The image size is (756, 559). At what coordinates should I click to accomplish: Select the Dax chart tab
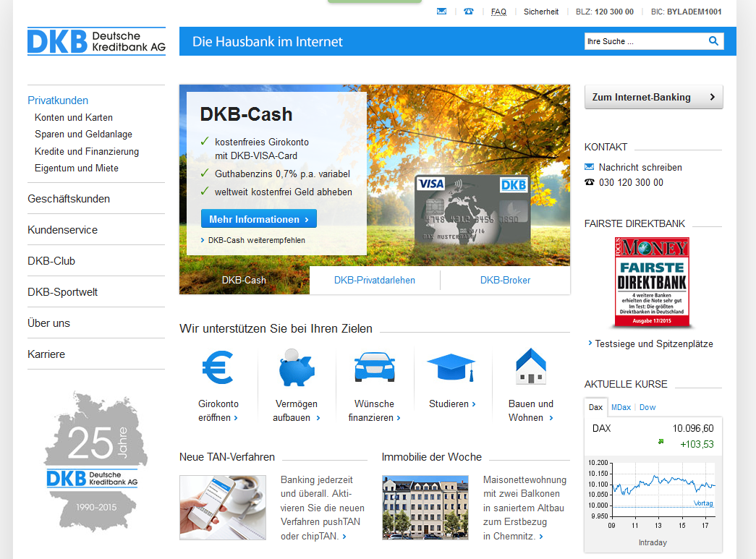[595, 407]
